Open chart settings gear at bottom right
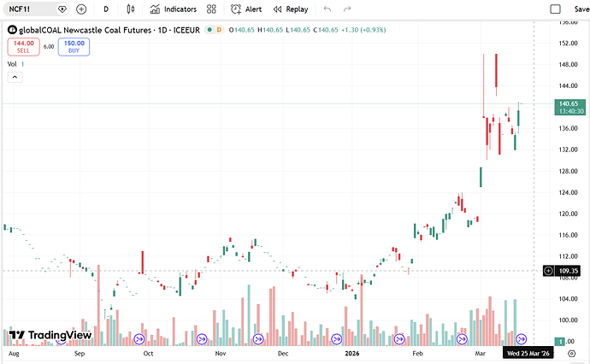This screenshot has height=364, width=590. click(x=571, y=354)
